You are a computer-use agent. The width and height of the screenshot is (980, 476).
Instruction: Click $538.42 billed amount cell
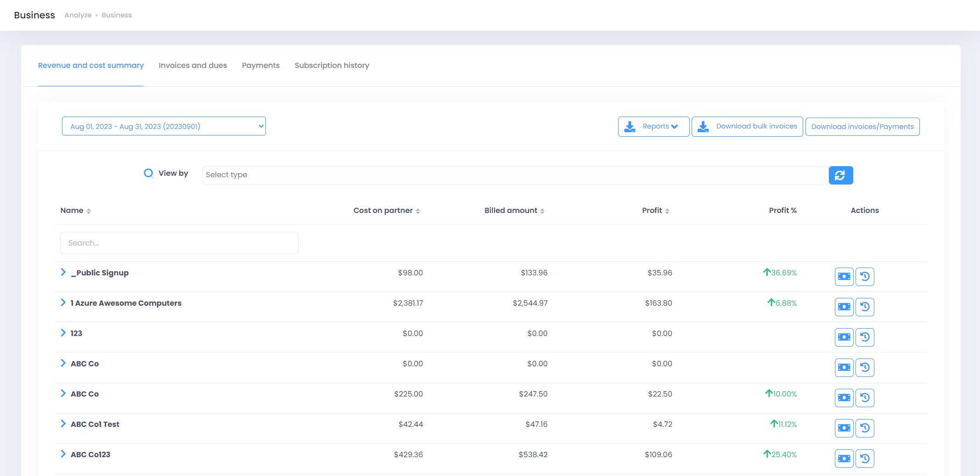[533, 454]
